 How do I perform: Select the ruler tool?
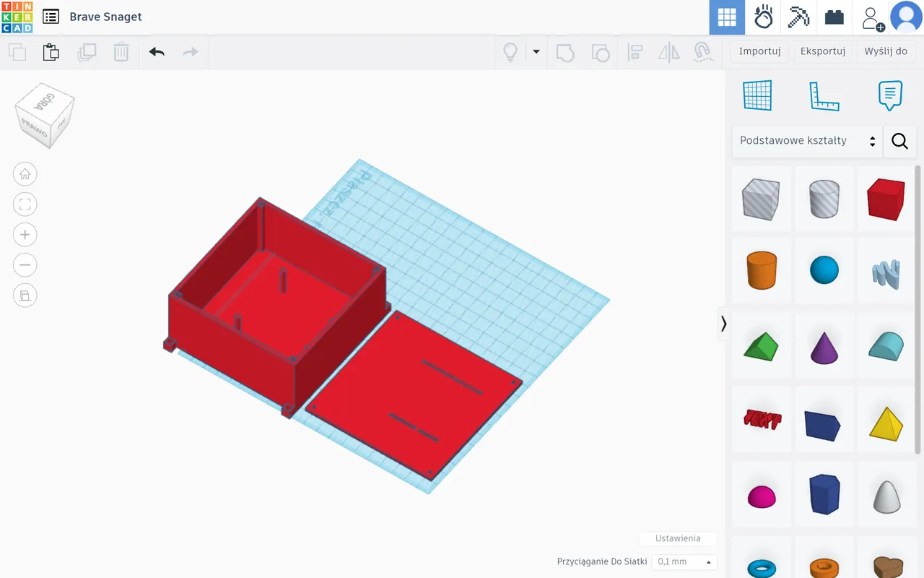click(824, 95)
